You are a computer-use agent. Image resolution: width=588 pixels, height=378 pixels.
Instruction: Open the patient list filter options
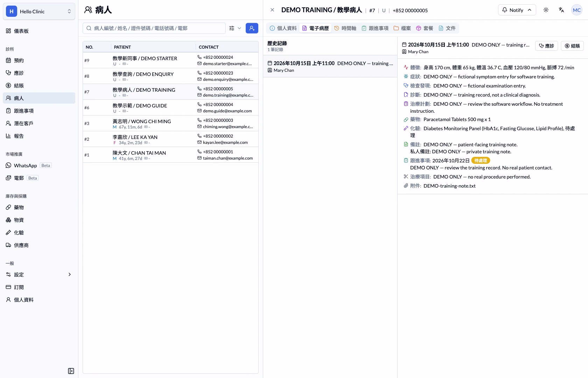(x=235, y=28)
